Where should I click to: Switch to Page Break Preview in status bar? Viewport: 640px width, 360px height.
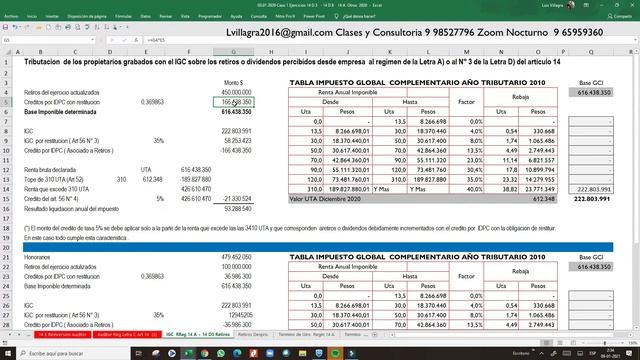(573, 343)
